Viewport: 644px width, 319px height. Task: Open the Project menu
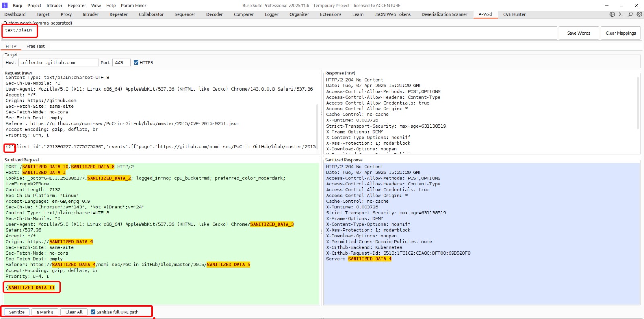tap(34, 6)
